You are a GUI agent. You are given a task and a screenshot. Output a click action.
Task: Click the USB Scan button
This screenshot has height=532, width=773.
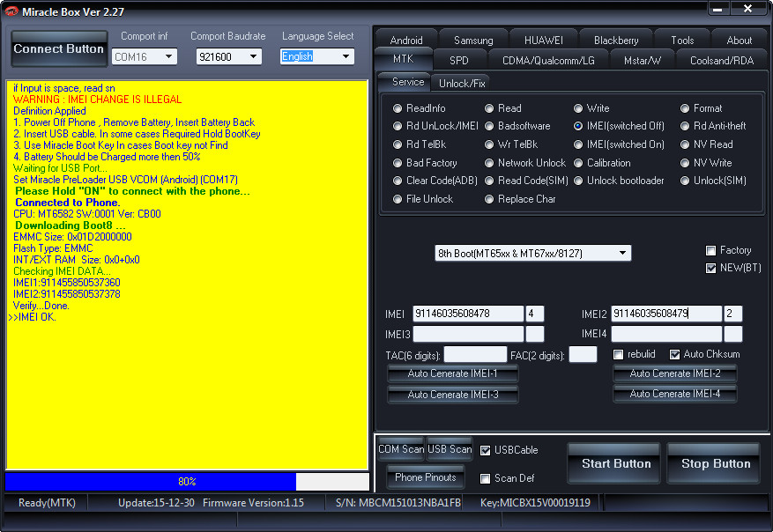pyautogui.click(x=450, y=449)
